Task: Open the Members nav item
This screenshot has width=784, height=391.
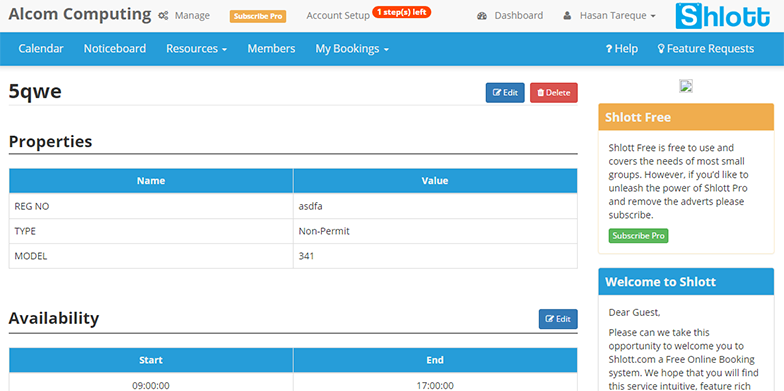Action: point(272,48)
